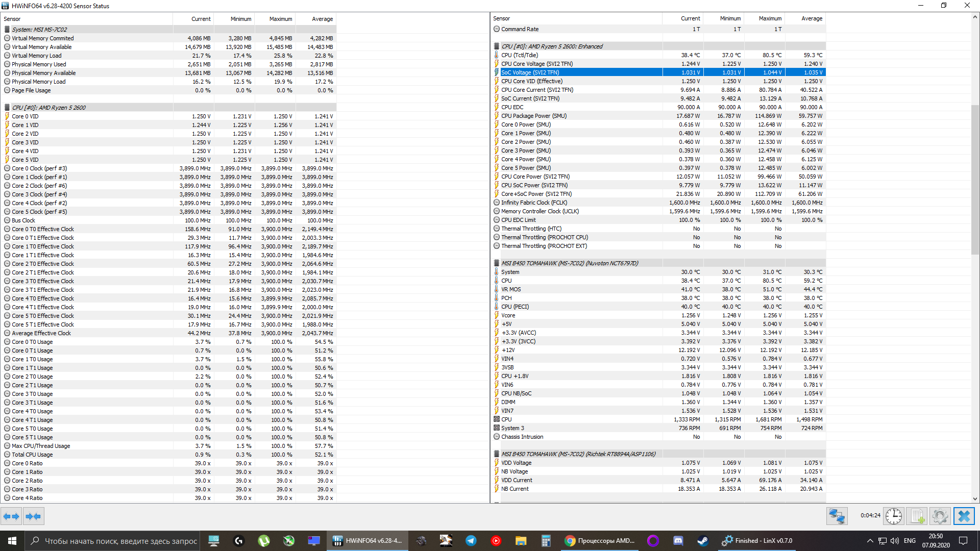Start logging with sheet plus icon

(917, 516)
